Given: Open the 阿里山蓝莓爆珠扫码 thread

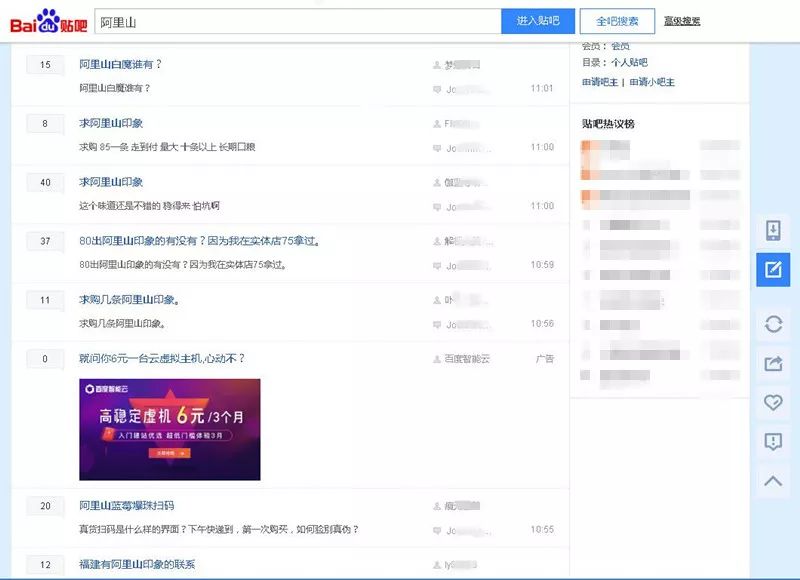Looking at the screenshot, I should tap(127, 506).
